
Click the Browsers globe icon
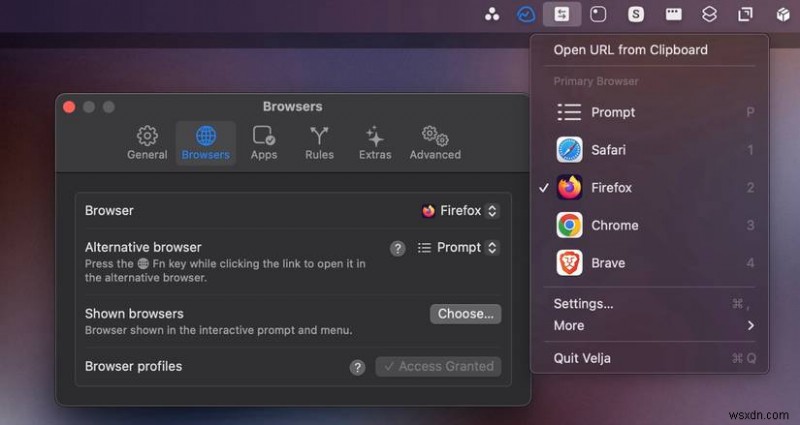coord(206,136)
